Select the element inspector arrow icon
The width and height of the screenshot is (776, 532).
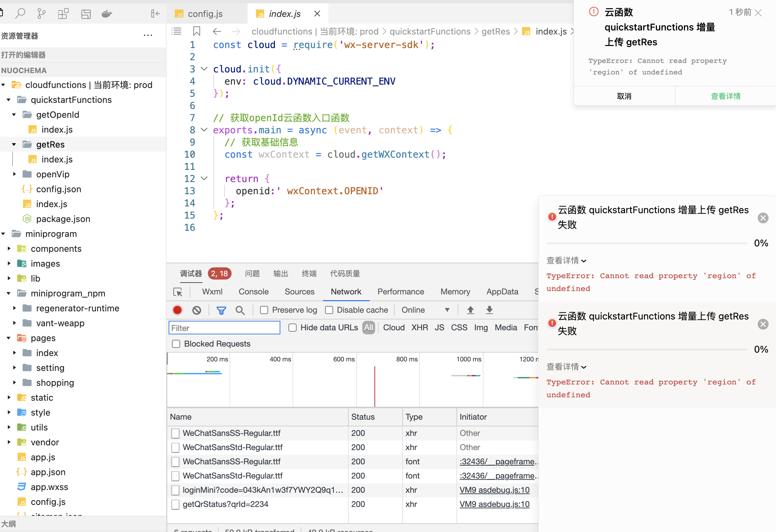(178, 292)
